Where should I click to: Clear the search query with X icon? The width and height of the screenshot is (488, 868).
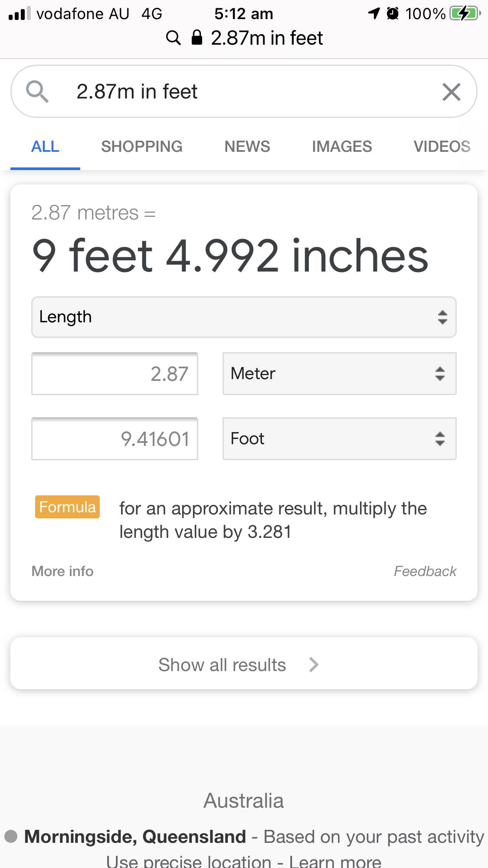click(451, 92)
